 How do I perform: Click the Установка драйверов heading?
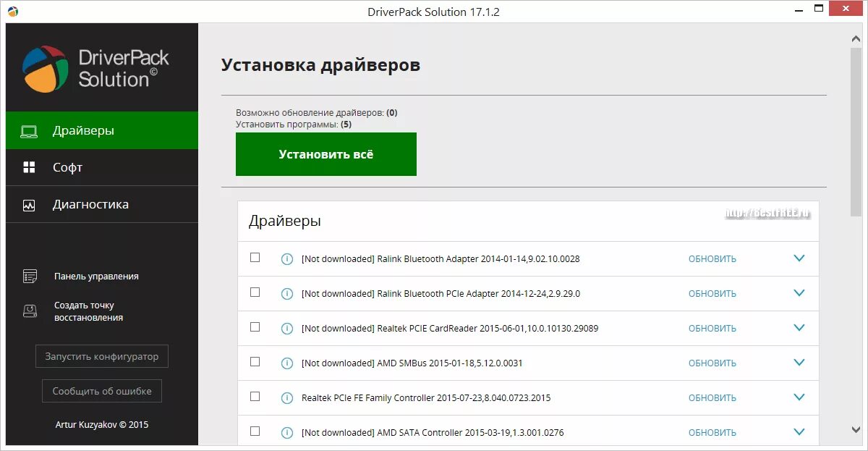[320, 65]
